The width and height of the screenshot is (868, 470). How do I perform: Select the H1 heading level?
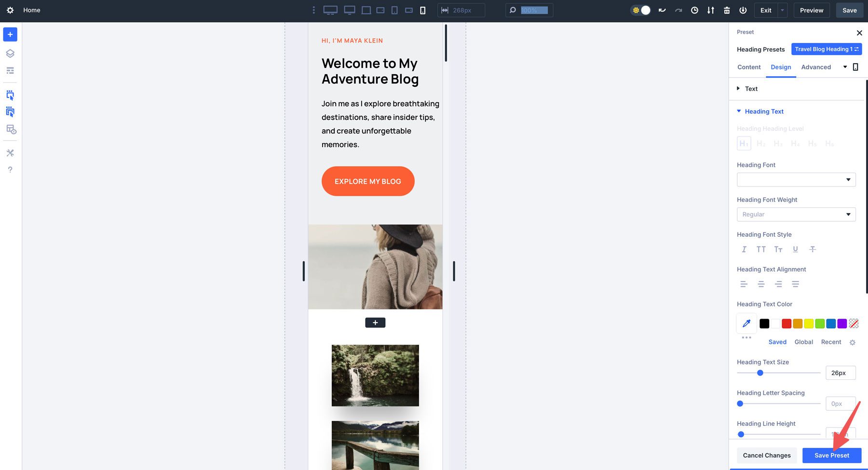pyautogui.click(x=744, y=143)
